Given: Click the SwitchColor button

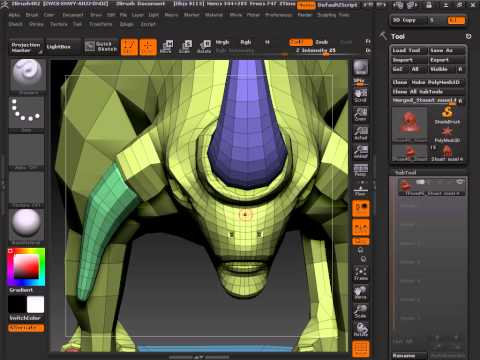Looking at the screenshot, I should click(25, 318).
